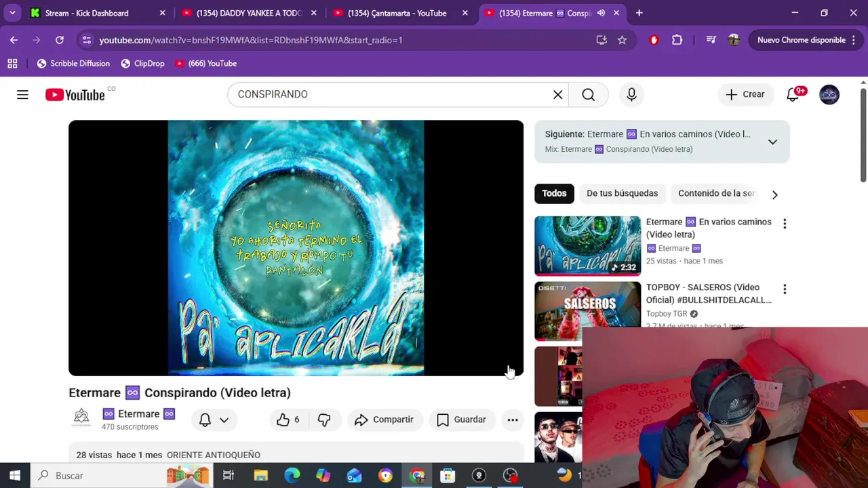This screenshot has width=868, height=488.
Task: Open En varios caminos video thumbnail
Action: 587,245
